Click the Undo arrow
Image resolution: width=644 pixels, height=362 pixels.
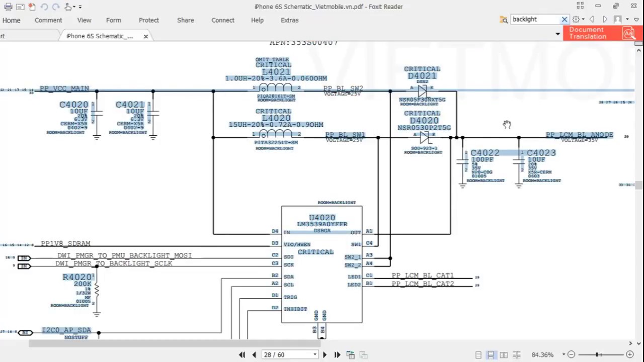44,7
